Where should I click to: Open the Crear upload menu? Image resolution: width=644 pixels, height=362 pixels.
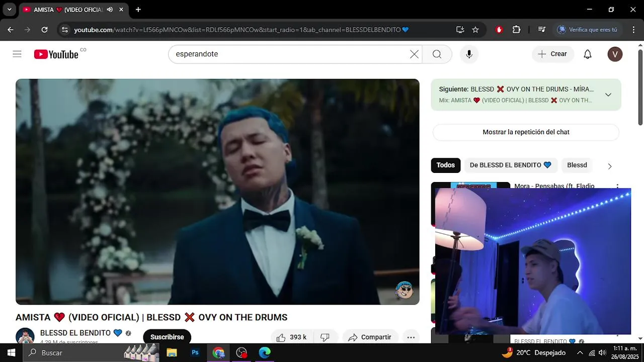(552, 54)
